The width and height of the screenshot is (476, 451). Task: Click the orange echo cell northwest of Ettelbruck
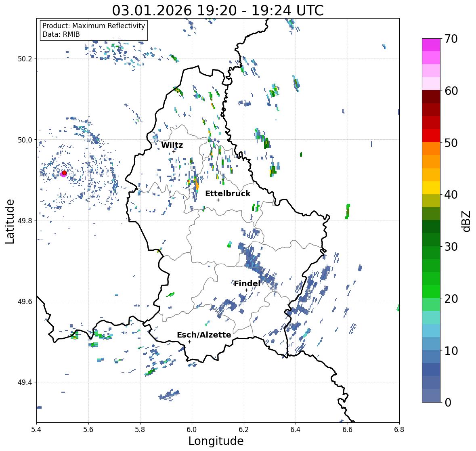click(x=197, y=185)
